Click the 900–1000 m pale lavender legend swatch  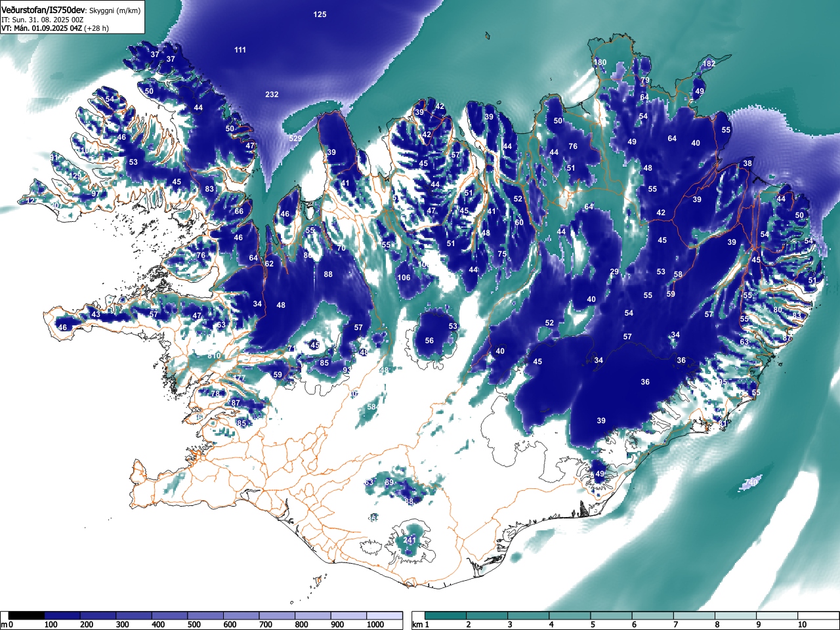[x=348, y=616]
